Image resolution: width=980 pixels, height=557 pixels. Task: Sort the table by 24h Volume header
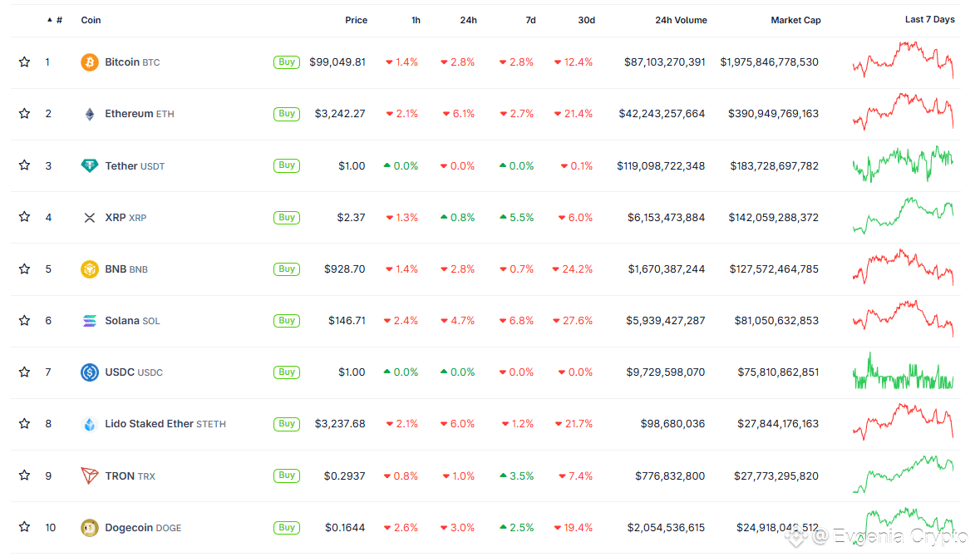pyautogui.click(x=681, y=20)
